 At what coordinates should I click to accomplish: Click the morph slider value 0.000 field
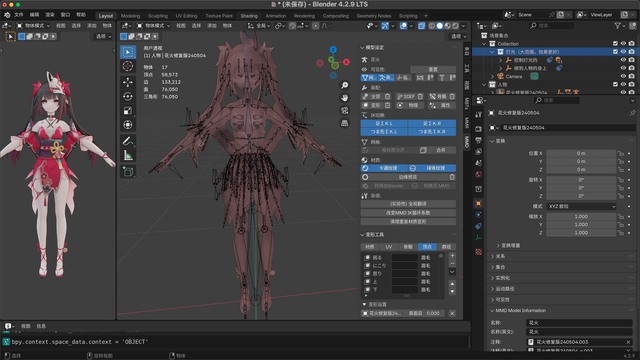(x=424, y=313)
